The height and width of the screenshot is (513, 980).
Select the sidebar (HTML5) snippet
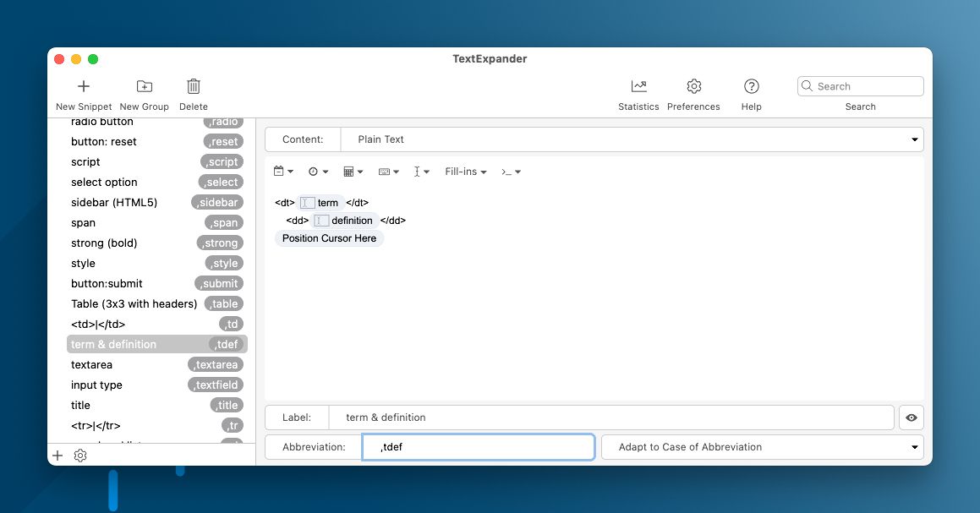click(114, 202)
